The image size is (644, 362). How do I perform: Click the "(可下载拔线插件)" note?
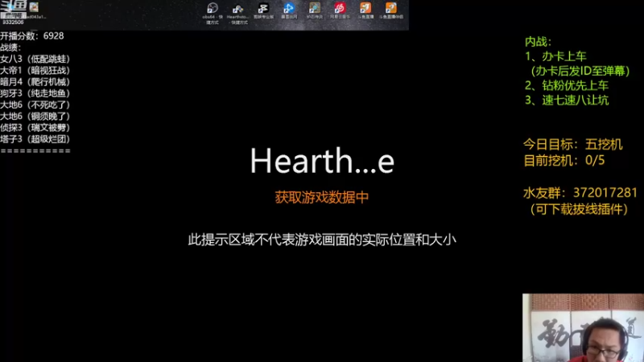click(x=579, y=209)
